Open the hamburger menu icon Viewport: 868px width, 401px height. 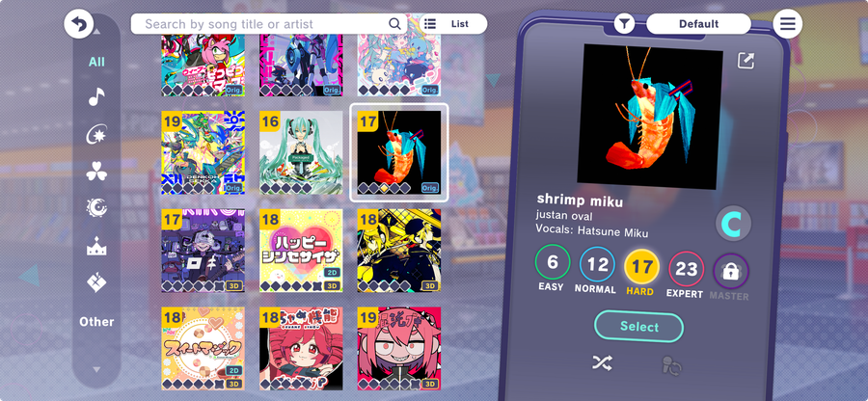tap(787, 24)
